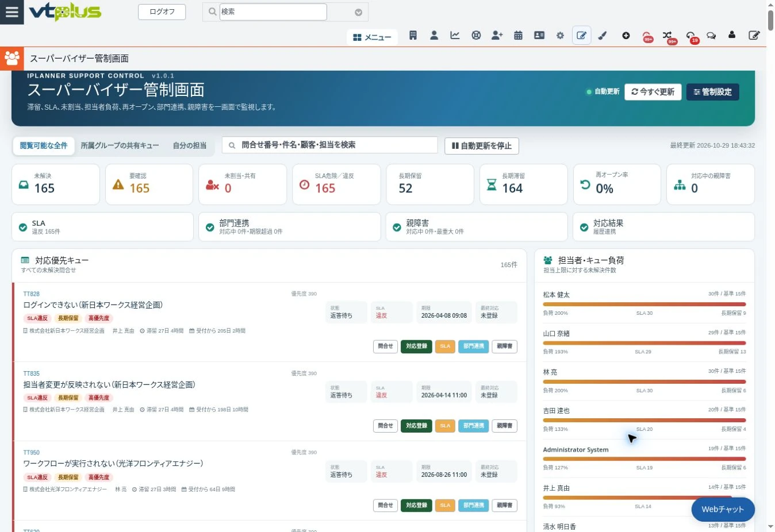Select the paintbrush theme icon
The height and width of the screenshot is (532, 775).
[x=603, y=36]
